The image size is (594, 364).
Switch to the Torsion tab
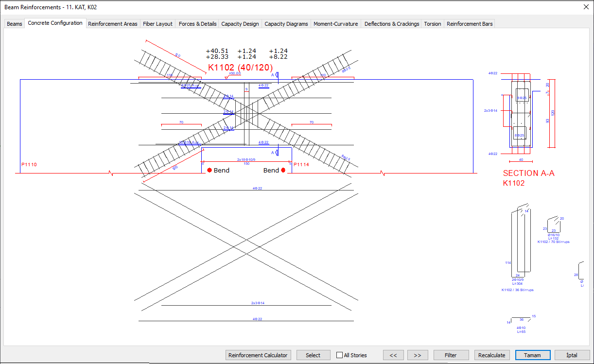[432, 23]
